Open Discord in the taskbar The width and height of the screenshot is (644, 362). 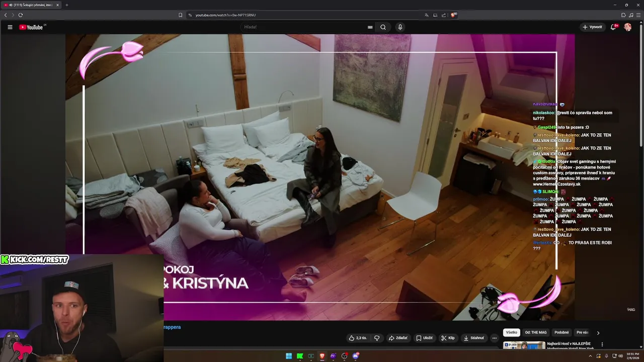(356, 356)
